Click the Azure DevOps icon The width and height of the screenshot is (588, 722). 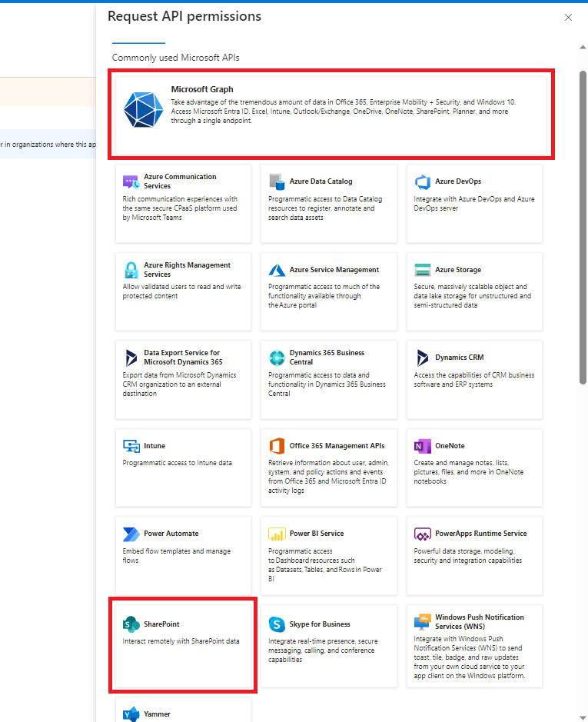422,182
